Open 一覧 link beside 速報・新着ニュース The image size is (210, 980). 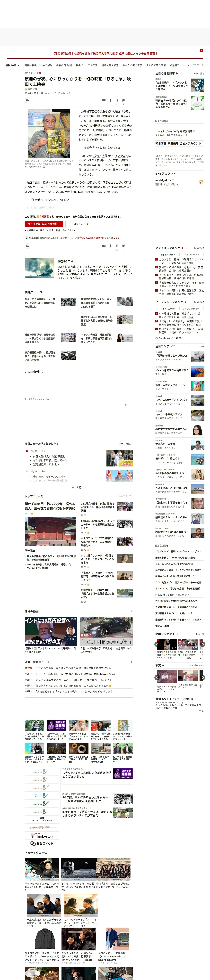tap(131, 662)
